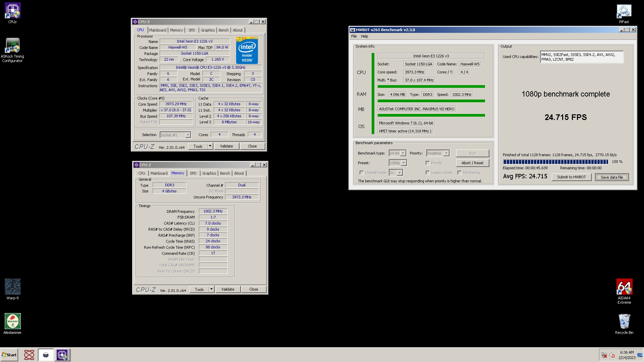Open the Help menu in HWBOT x265
644x362 pixels.
364,36
